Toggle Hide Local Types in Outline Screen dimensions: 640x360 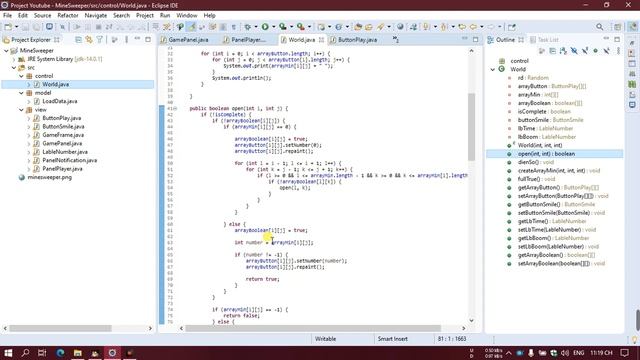click(607, 51)
